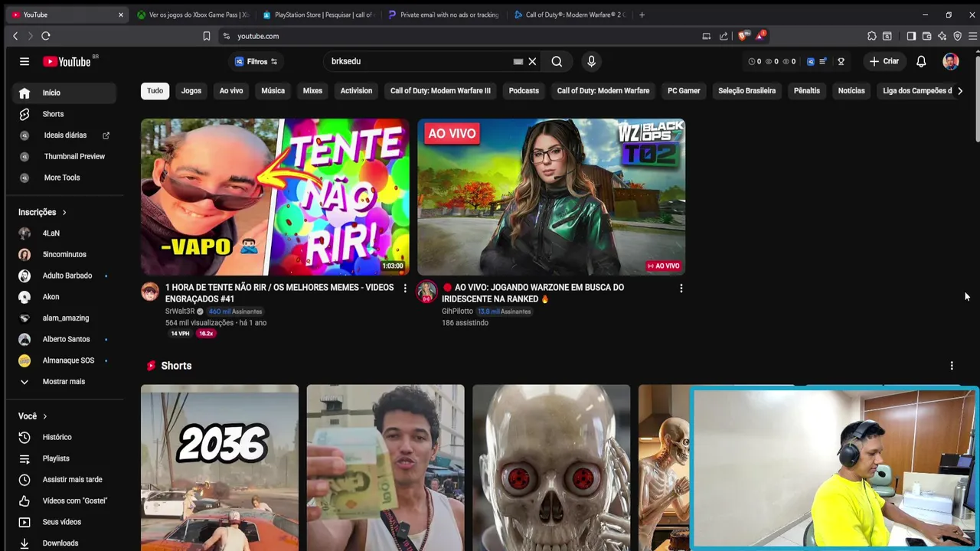Open Brave Rewards triangle icon
Image resolution: width=980 pixels, height=551 pixels.
(x=759, y=36)
